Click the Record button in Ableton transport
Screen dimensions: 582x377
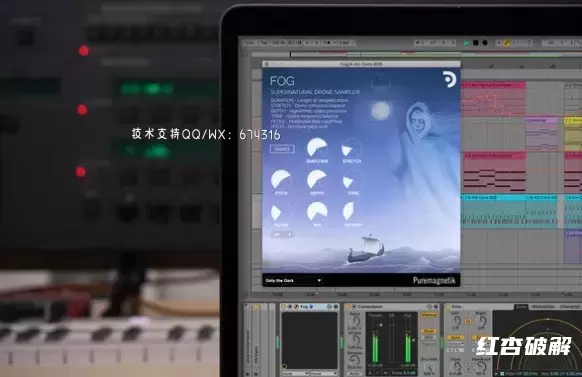pos(485,43)
